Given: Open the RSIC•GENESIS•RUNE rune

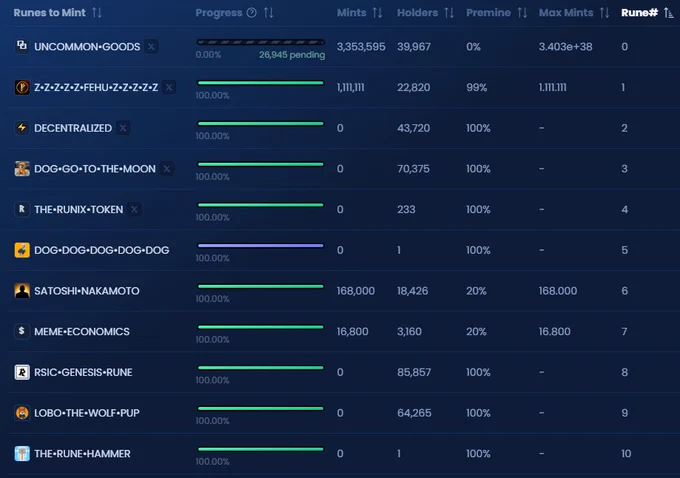Looking at the screenshot, I should (83, 373).
